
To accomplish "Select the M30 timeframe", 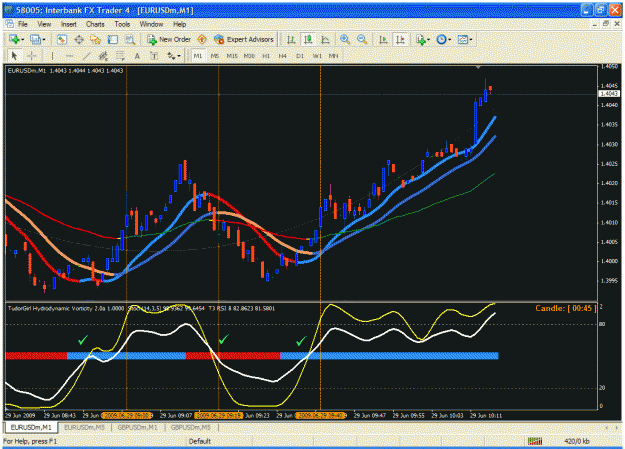I will [x=249, y=56].
